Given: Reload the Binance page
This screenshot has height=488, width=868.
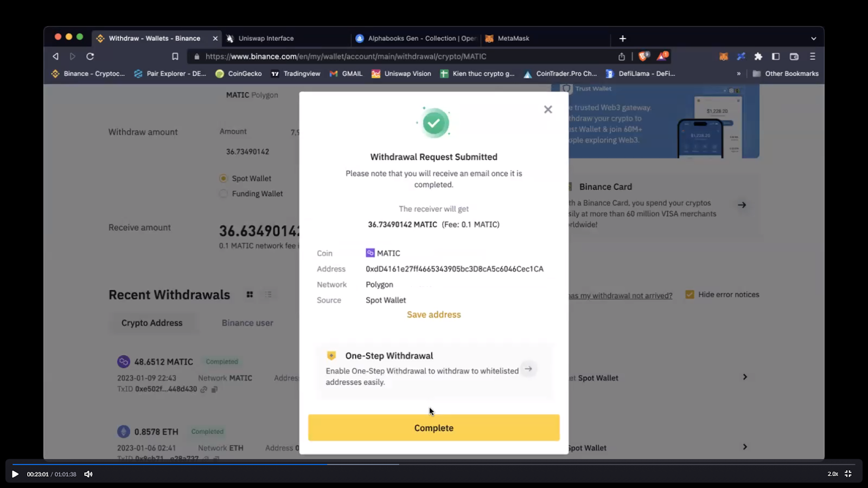Looking at the screenshot, I should click(x=90, y=56).
